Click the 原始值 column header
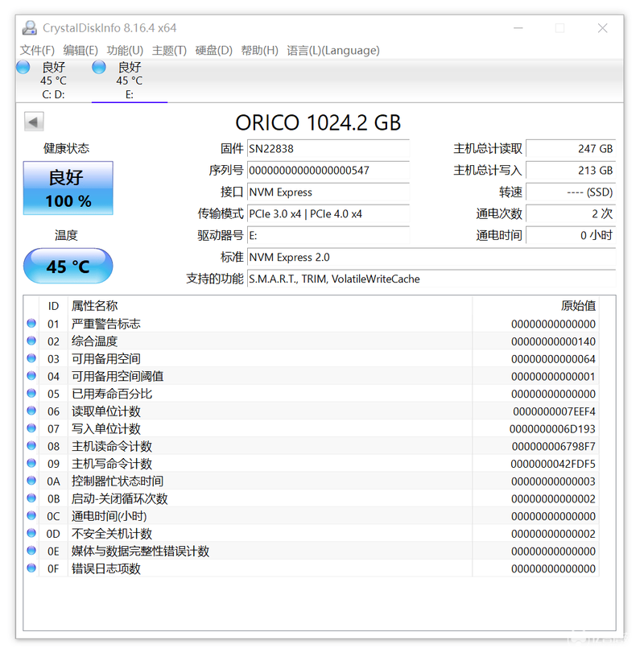This screenshot has width=644, height=657. click(x=536, y=306)
